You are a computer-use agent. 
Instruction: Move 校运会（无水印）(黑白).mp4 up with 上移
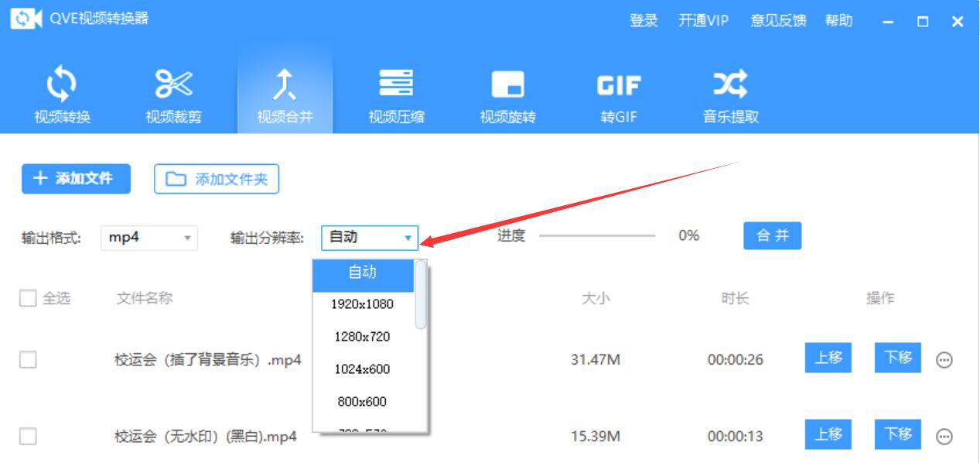(828, 434)
